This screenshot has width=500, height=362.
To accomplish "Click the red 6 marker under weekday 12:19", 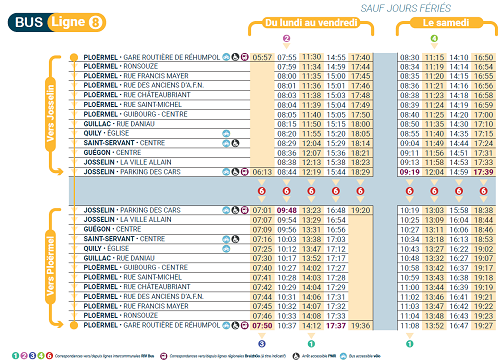I will [311, 191].
